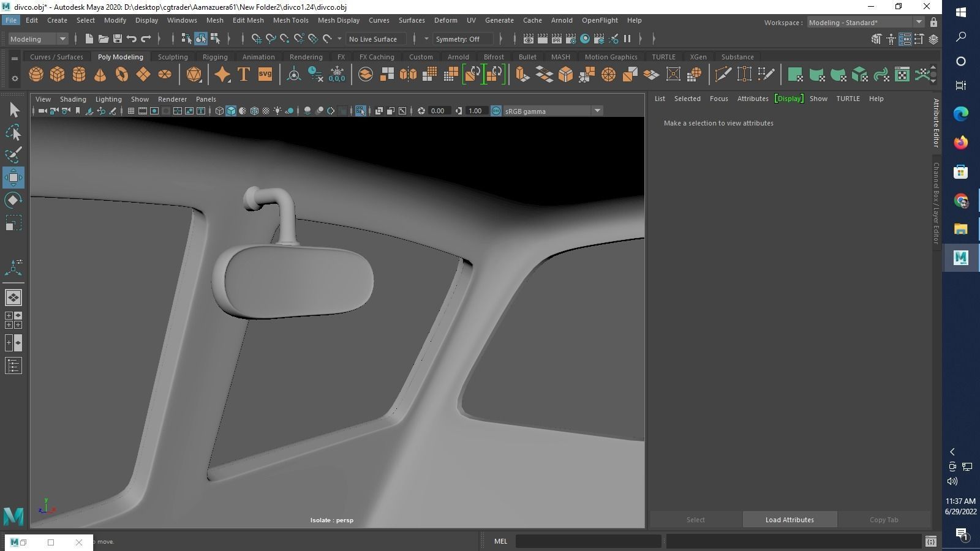Open Microsoft Edge from the taskbar
This screenshot has height=551, width=980.
[x=960, y=114]
